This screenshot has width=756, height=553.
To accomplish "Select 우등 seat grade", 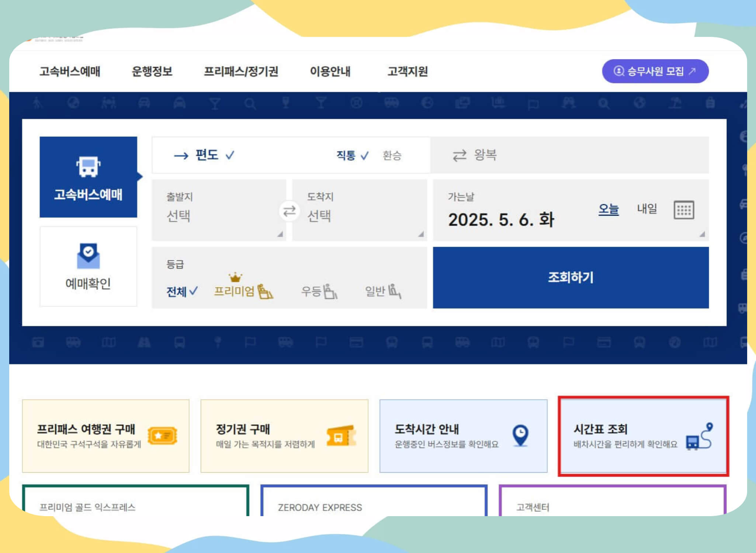I will tap(319, 291).
